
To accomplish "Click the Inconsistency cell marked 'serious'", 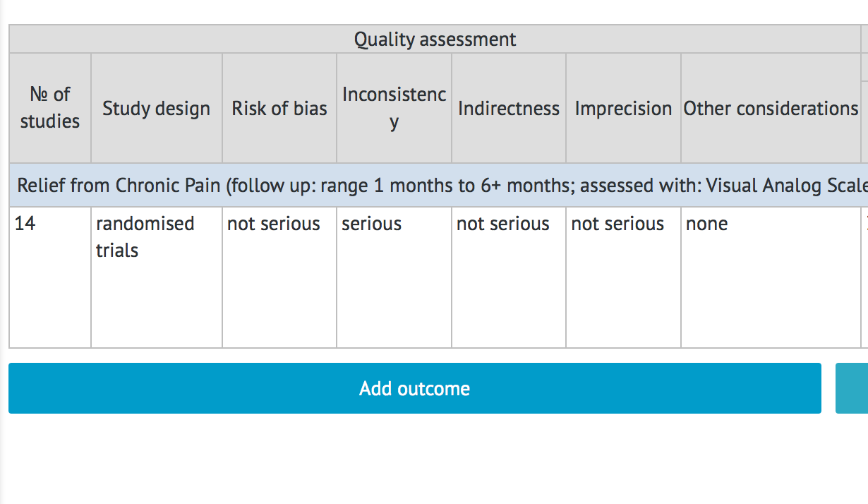I will 394,277.
